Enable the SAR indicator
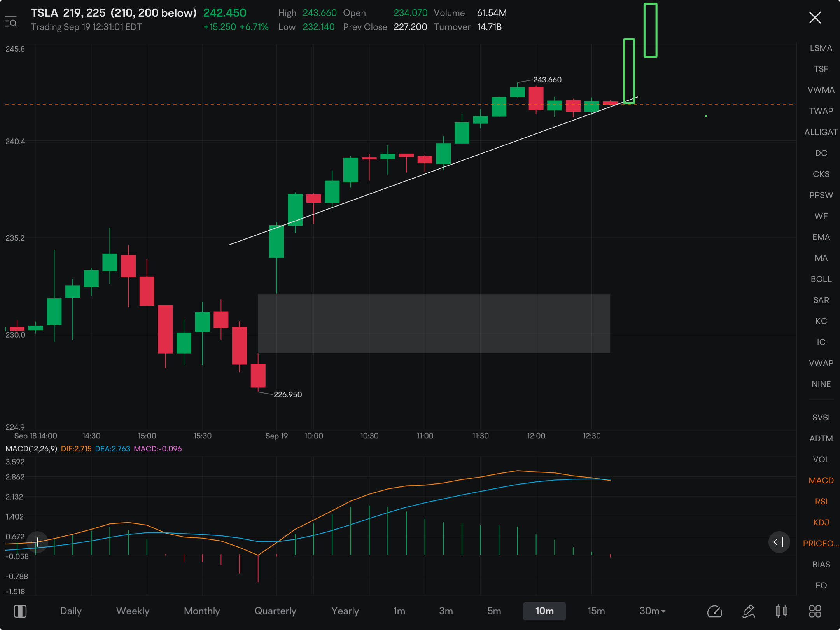The width and height of the screenshot is (840, 630). [821, 300]
